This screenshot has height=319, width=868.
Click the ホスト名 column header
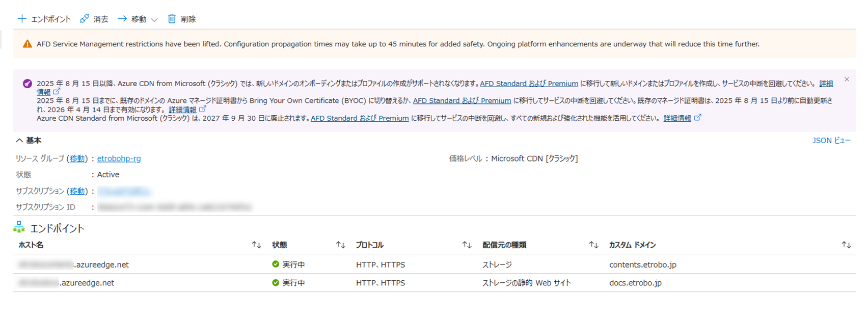coord(31,245)
